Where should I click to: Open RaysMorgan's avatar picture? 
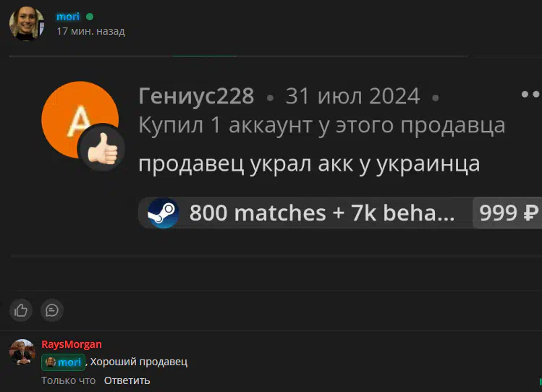pyautogui.click(x=22, y=352)
